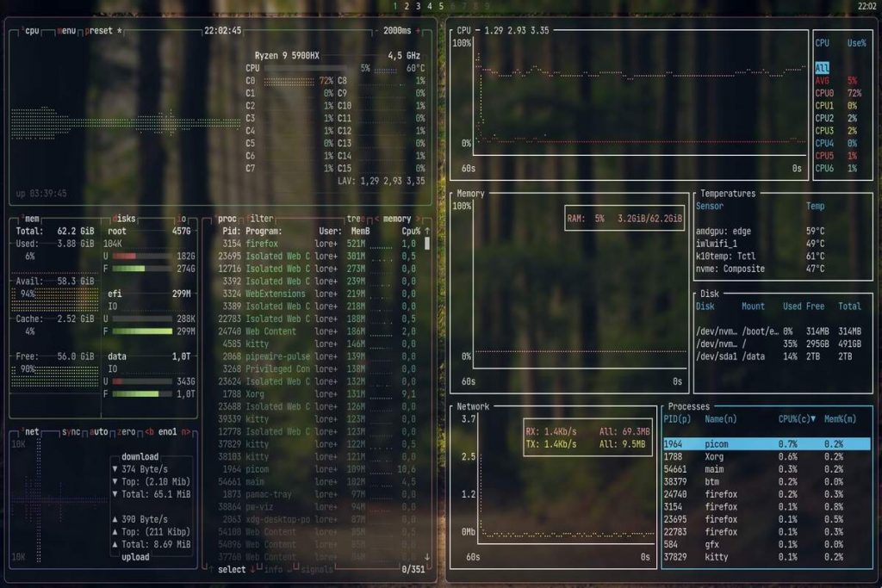Sort processes by CPU%(c) column header

point(798,419)
